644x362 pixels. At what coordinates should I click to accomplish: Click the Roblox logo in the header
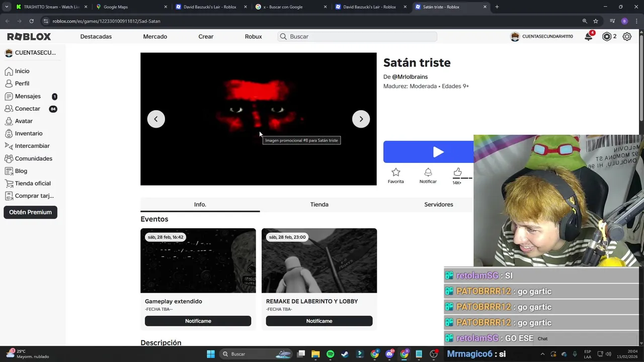(x=29, y=37)
